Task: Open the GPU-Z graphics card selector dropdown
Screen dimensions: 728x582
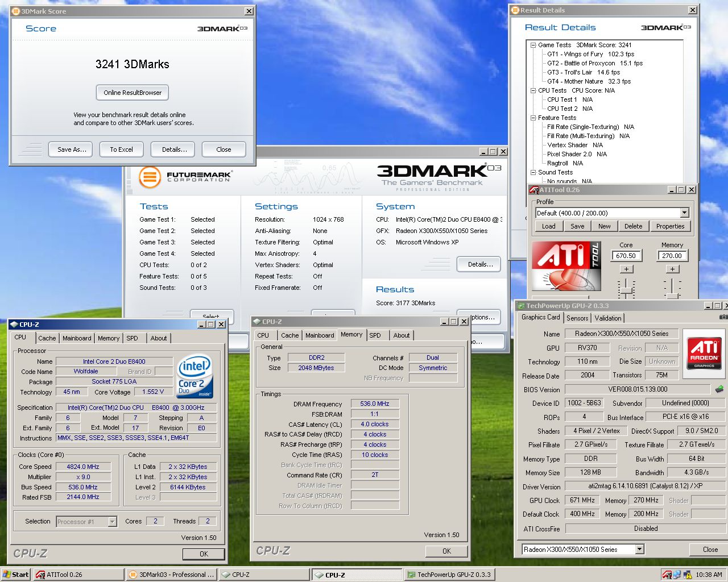Action: [640, 549]
